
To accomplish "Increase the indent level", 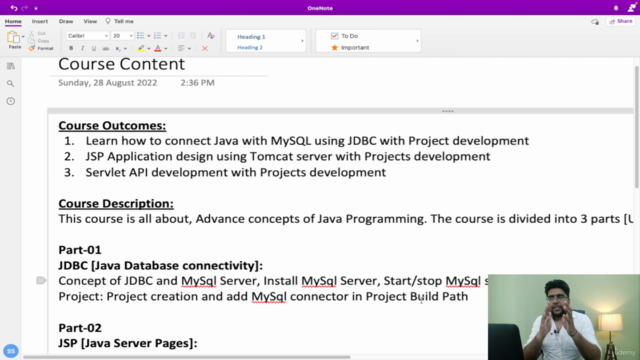I will (193, 36).
